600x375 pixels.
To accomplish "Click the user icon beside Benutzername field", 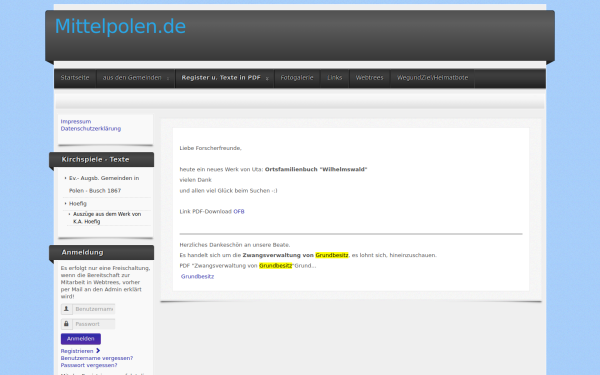I will pos(66,309).
